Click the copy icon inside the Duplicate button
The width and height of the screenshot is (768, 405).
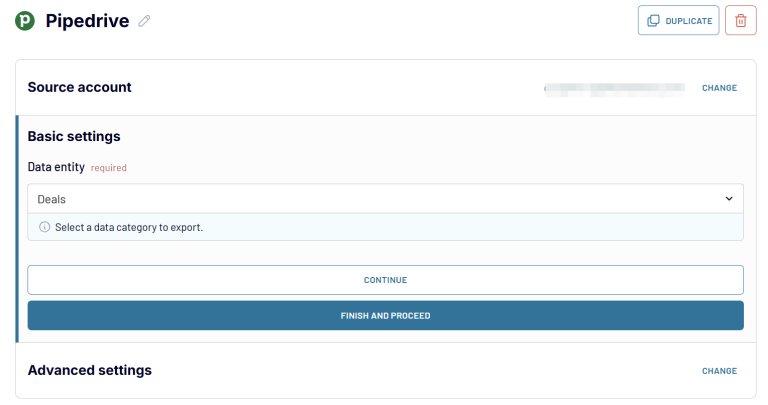point(653,21)
